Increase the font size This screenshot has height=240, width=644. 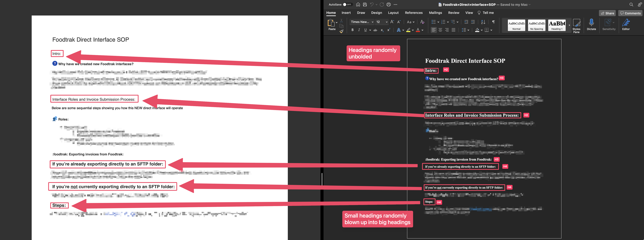tap(392, 22)
